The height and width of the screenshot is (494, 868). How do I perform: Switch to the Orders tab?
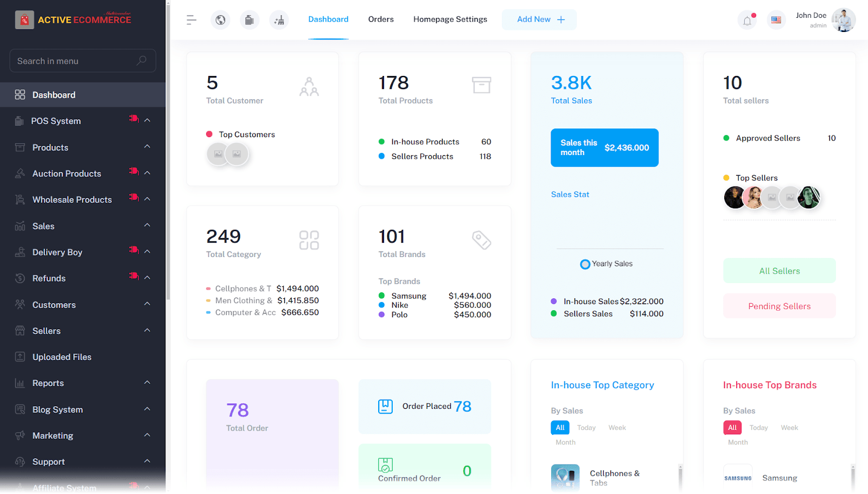point(381,19)
